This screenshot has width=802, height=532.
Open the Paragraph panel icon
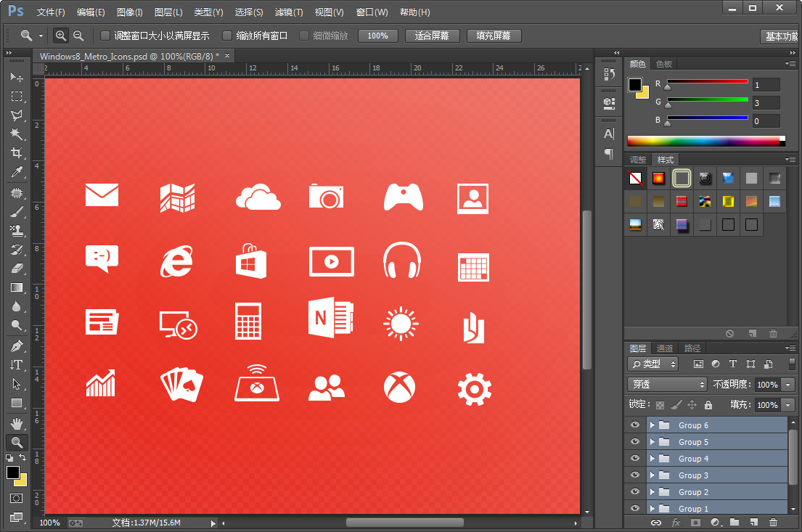(x=609, y=153)
